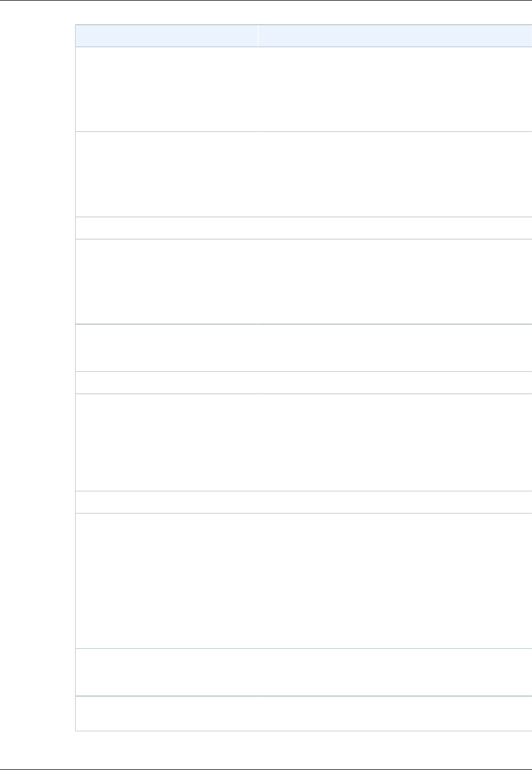Click the fourth body row's wide cell
The height and width of the screenshot is (770, 532).
[x=395, y=281]
